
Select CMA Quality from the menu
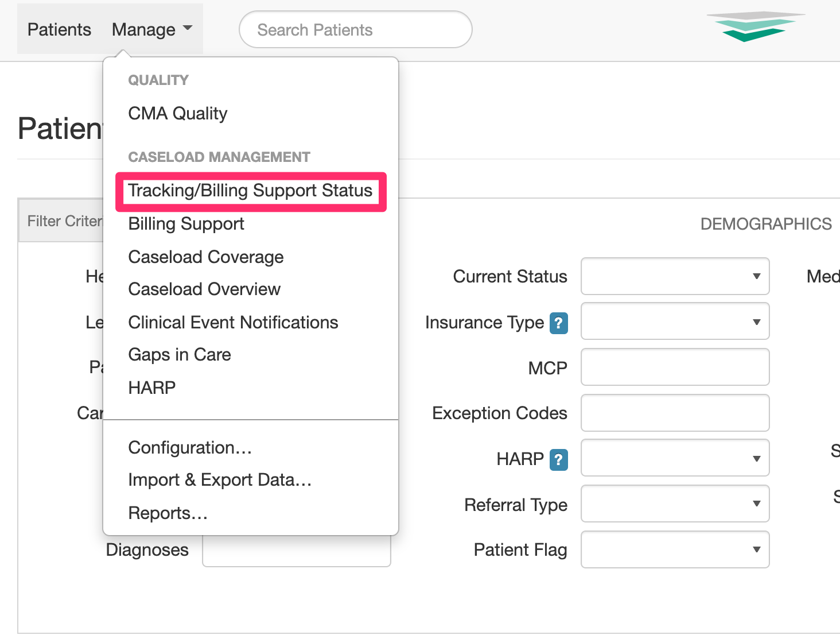point(177,113)
